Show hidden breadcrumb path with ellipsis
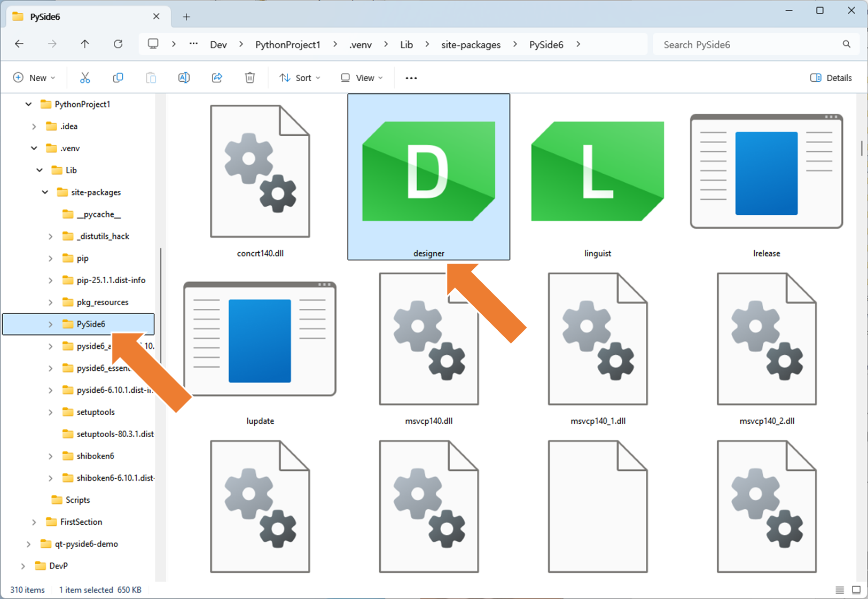Screen dimensions: 868x599 [x=193, y=44]
